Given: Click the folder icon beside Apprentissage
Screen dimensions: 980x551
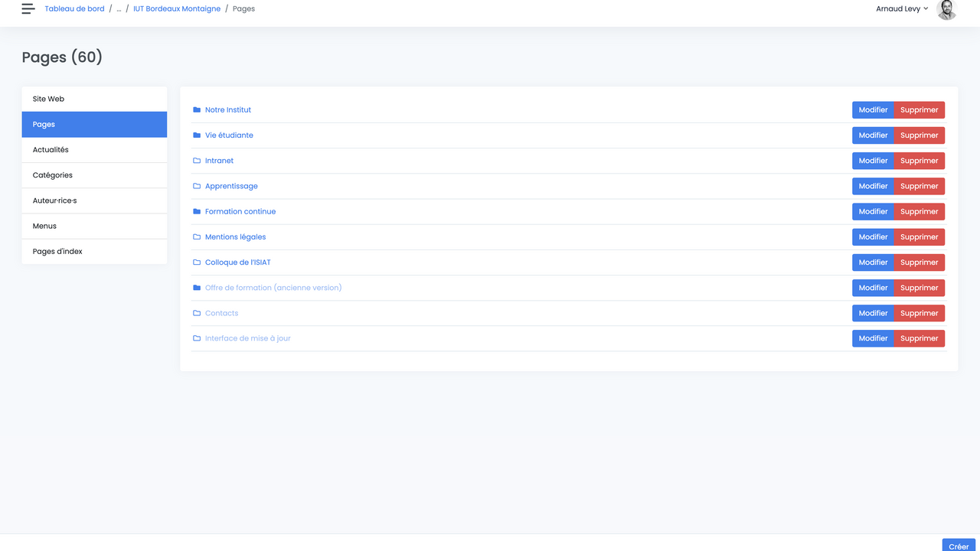Looking at the screenshot, I should click(196, 185).
